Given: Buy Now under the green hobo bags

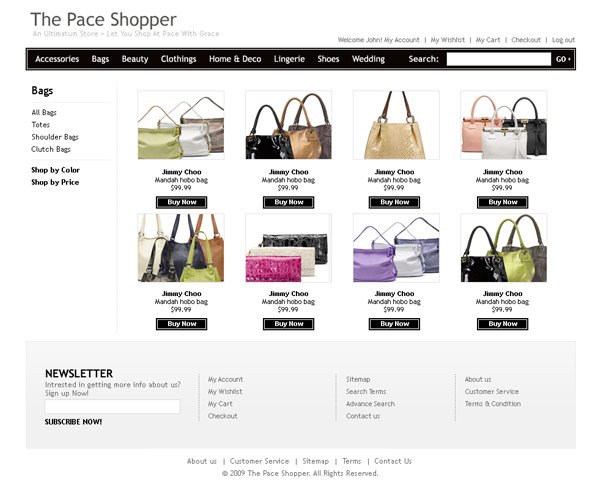Looking at the screenshot, I should click(181, 202).
